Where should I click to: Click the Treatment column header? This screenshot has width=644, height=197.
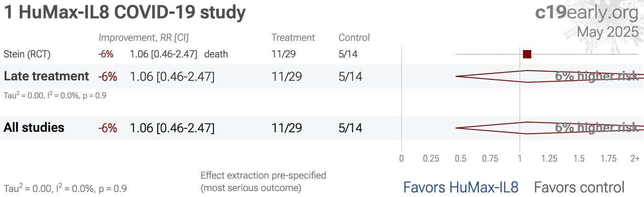293,38
